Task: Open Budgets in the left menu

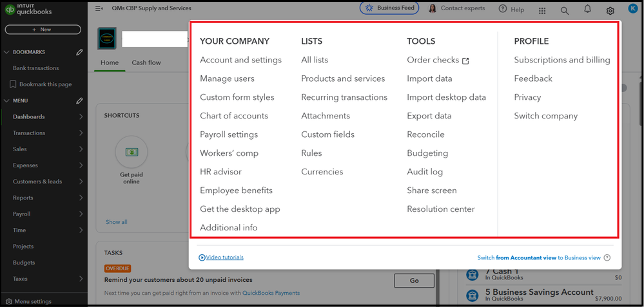Action: tap(24, 263)
